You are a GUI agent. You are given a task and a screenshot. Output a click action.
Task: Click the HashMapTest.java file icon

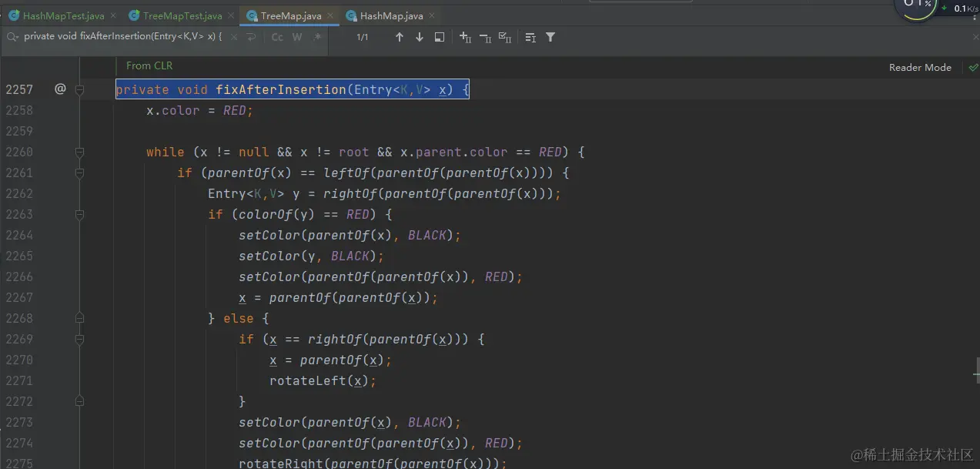click(14, 15)
